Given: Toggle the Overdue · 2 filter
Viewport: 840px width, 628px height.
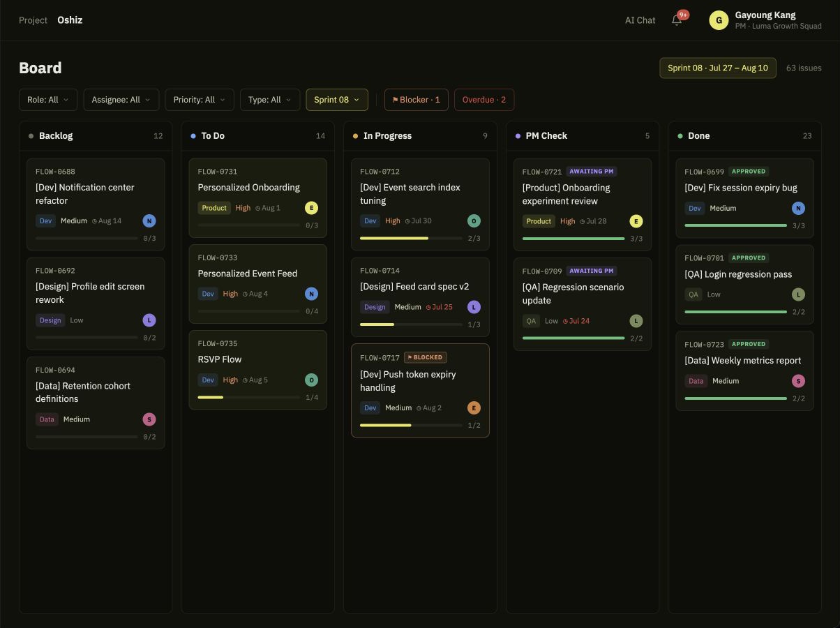Looking at the screenshot, I should click(484, 100).
